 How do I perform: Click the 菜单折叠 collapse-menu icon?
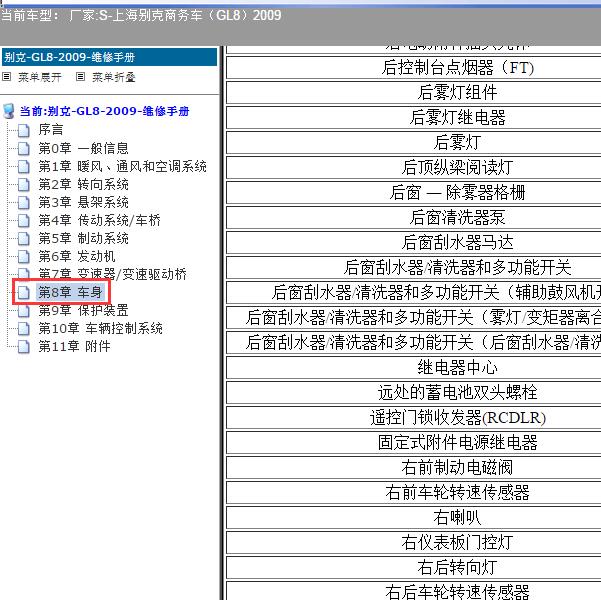coord(80,77)
